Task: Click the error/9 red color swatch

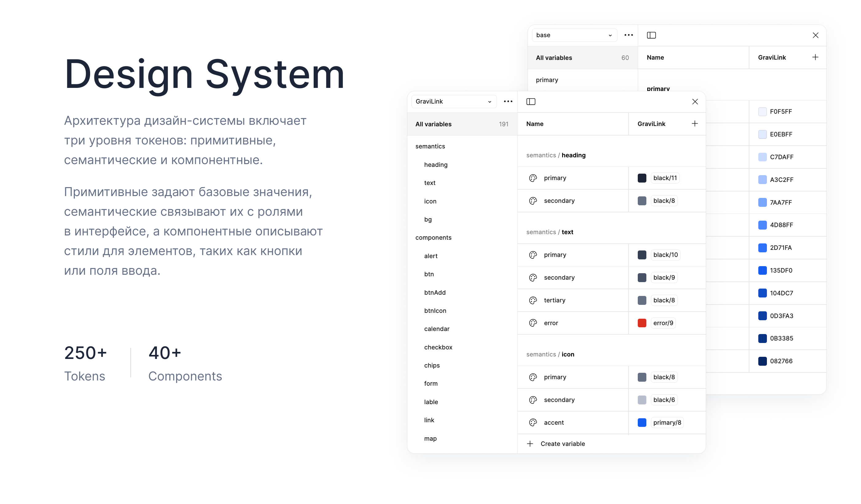Action: coord(642,323)
